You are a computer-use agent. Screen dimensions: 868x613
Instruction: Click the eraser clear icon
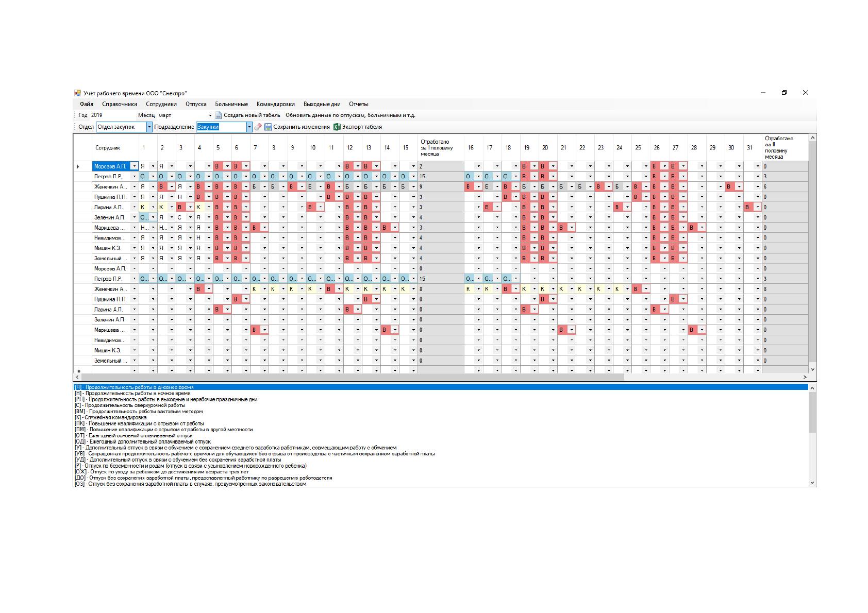pyautogui.click(x=258, y=127)
